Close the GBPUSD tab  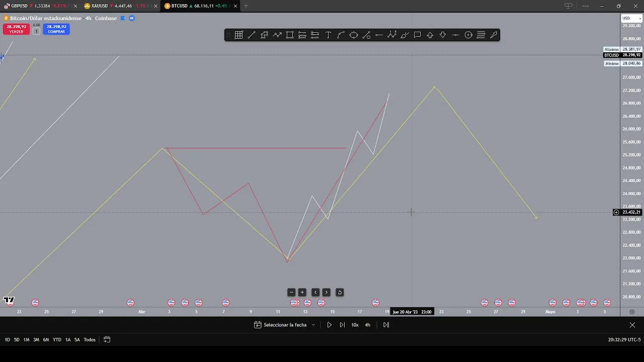(75, 6)
